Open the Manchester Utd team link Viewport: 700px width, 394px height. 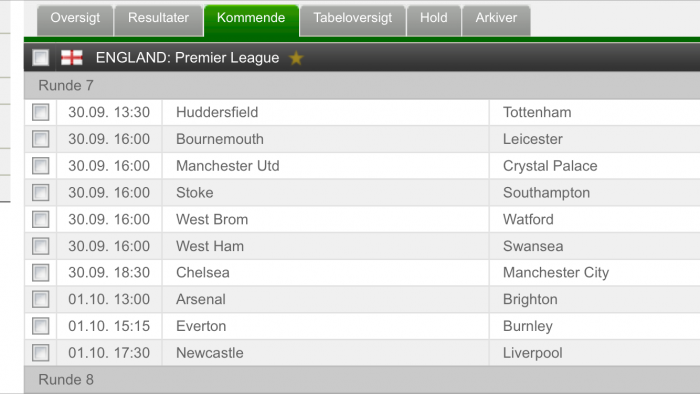click(x=228, y=166)
